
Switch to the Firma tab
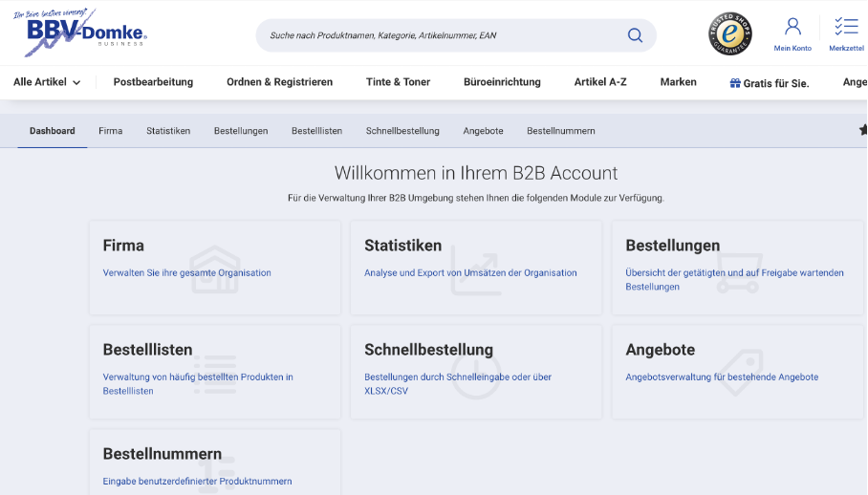pos(111,131)
